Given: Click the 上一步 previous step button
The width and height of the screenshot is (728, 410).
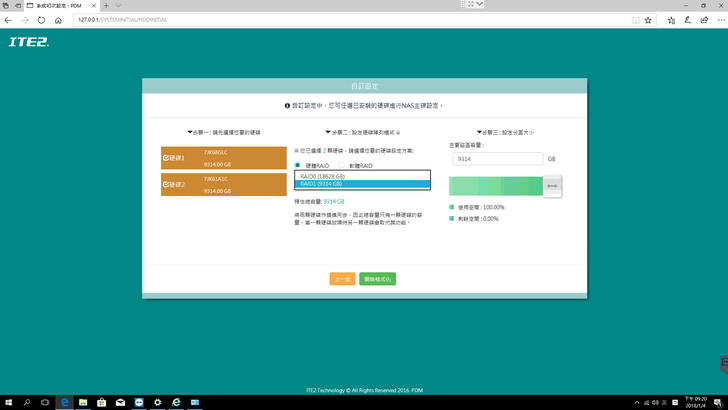Looking at the screenshot, I should [342, 278].
